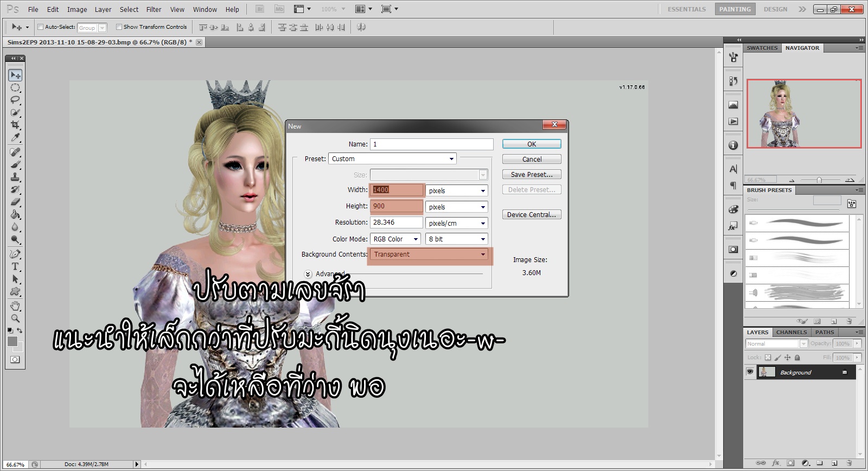
Task: Select the Elliptical Marquee tool
Action: 15,87
